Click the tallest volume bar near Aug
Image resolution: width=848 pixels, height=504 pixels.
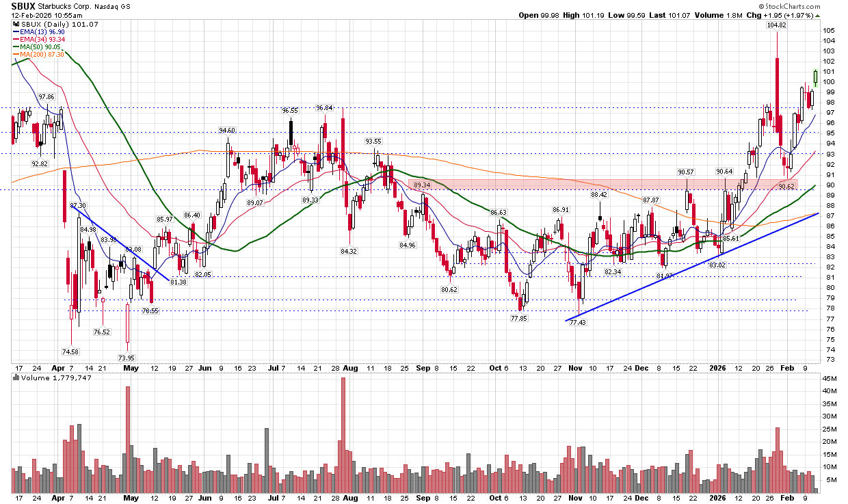coord(343,435)
